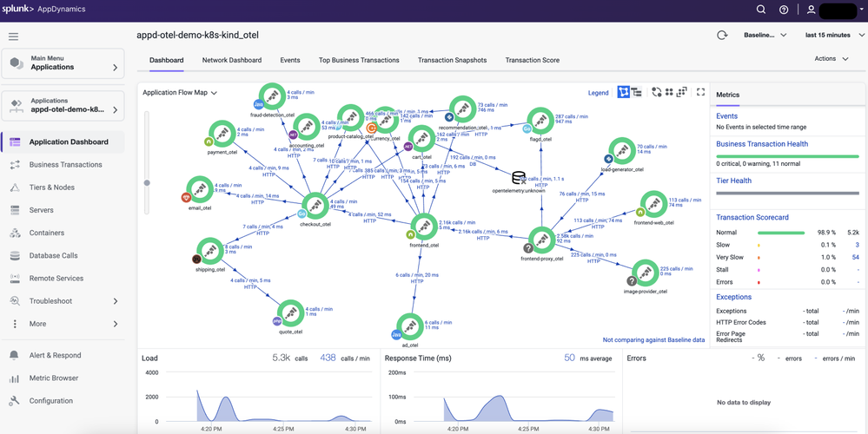The width and height of the screenshot is (868, 434).
Task: Select the ad_otel node
Action: (x=410, y=327)
